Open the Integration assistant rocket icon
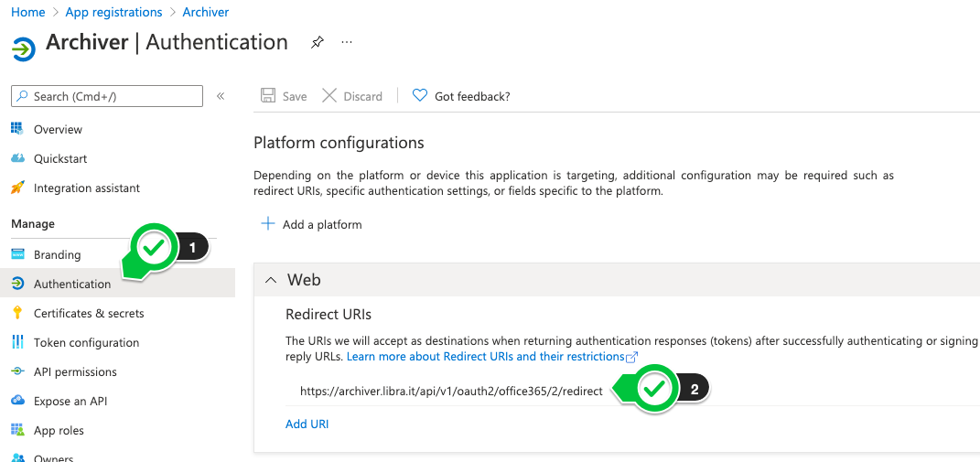This screenshot has width=980, height=462. tap(17, 188)
